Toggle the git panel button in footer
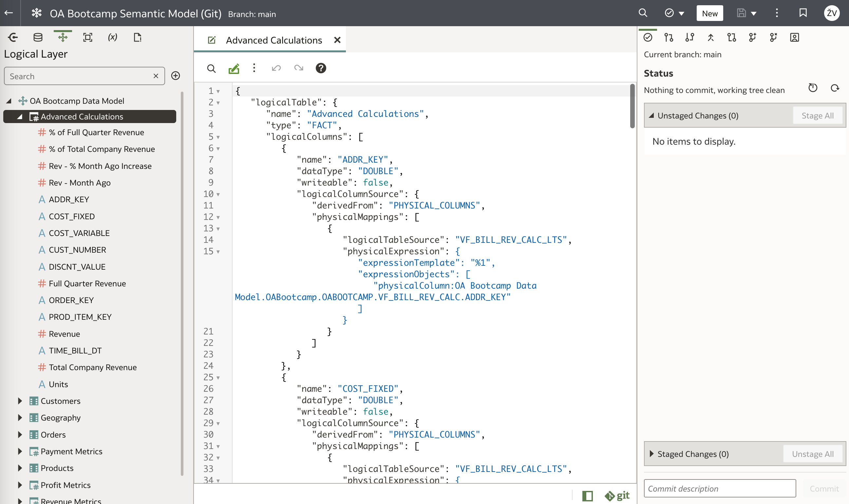This screenshot has width=849, height=504. pyautogui.click(x=616, y=495)
